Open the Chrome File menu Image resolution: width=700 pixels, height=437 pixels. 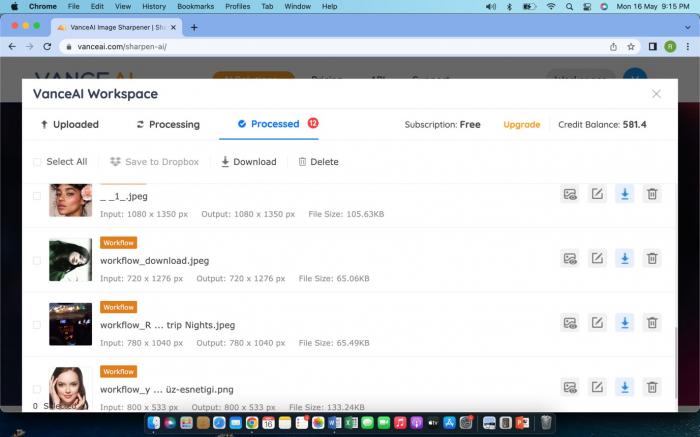pyautogui.click(x=74, y=6)
